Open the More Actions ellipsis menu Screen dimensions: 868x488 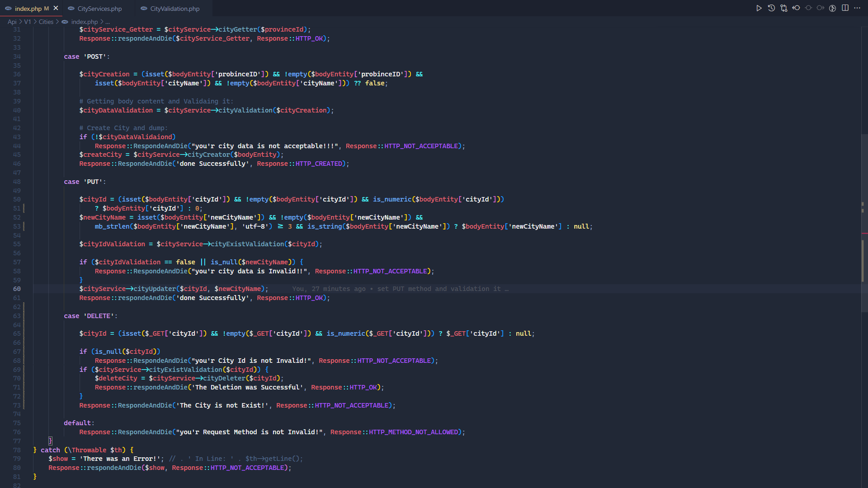857,8
